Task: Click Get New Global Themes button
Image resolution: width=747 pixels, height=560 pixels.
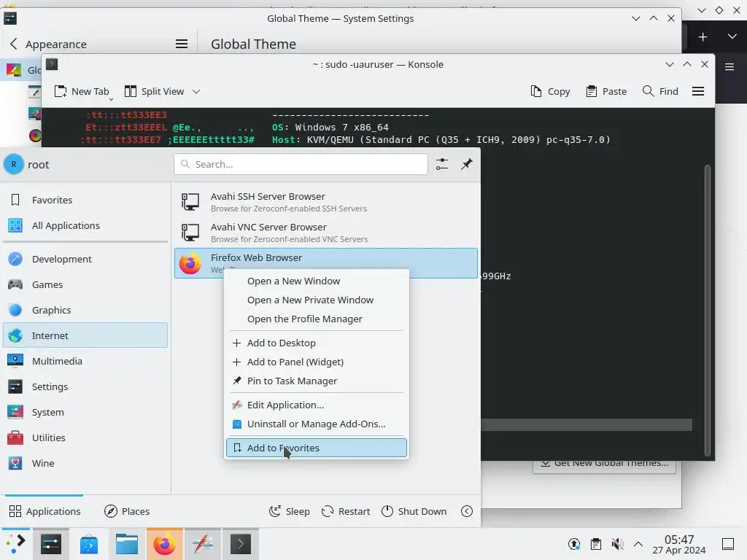Action: (x=604, y=463)
